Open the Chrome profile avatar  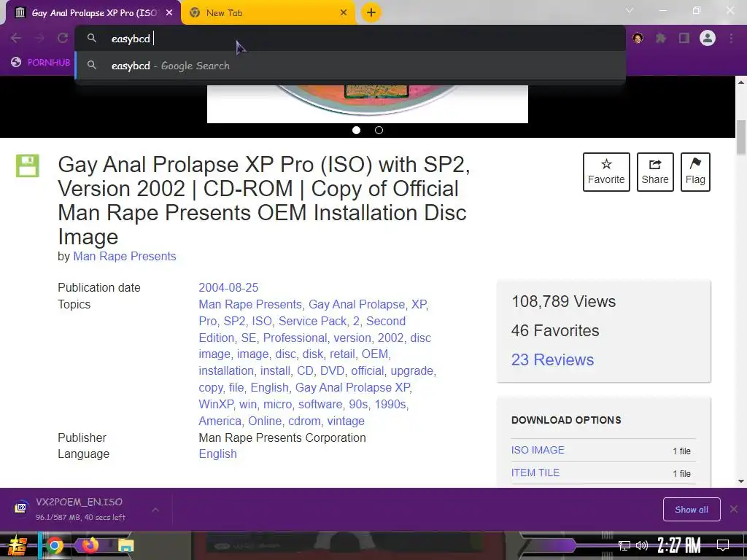(x=708, y=38)
